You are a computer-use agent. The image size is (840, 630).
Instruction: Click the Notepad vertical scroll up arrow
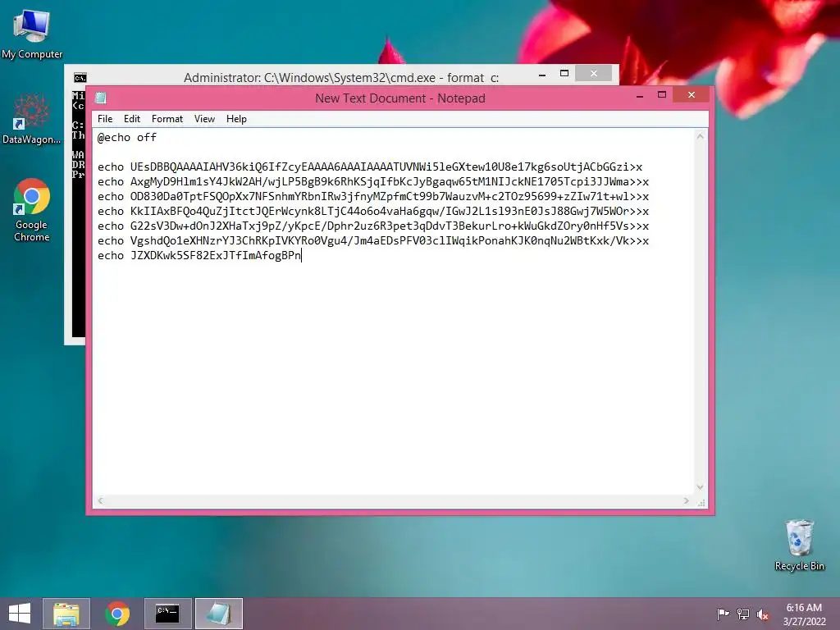701,137
